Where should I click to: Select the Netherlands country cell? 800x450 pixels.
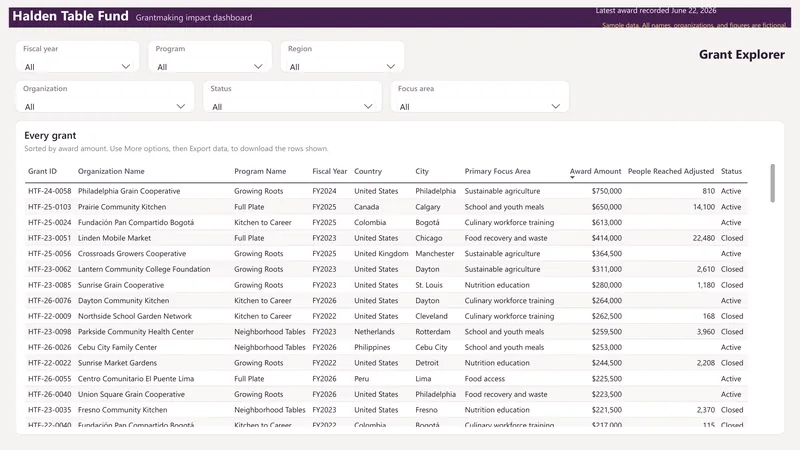click(374, 332)
